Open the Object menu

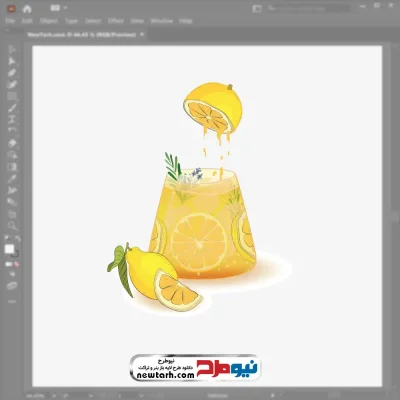coord(49,21)
